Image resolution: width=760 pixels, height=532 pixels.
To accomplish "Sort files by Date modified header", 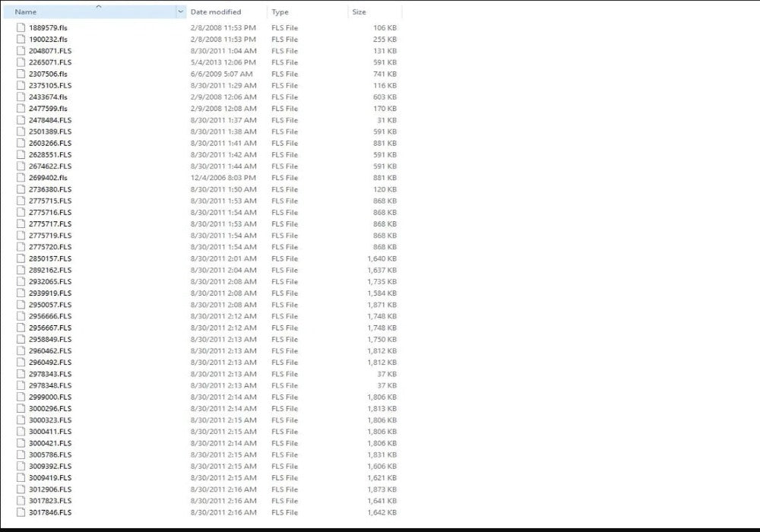I will coord(216,12).
